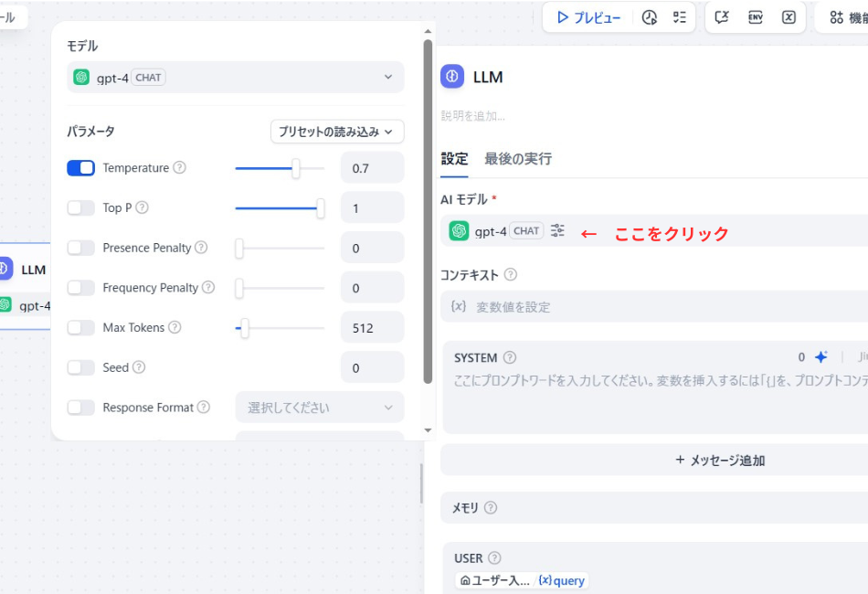Disable the Temperature parameter toggle
Screen dimensions: 868x594
tap(80, 167)
